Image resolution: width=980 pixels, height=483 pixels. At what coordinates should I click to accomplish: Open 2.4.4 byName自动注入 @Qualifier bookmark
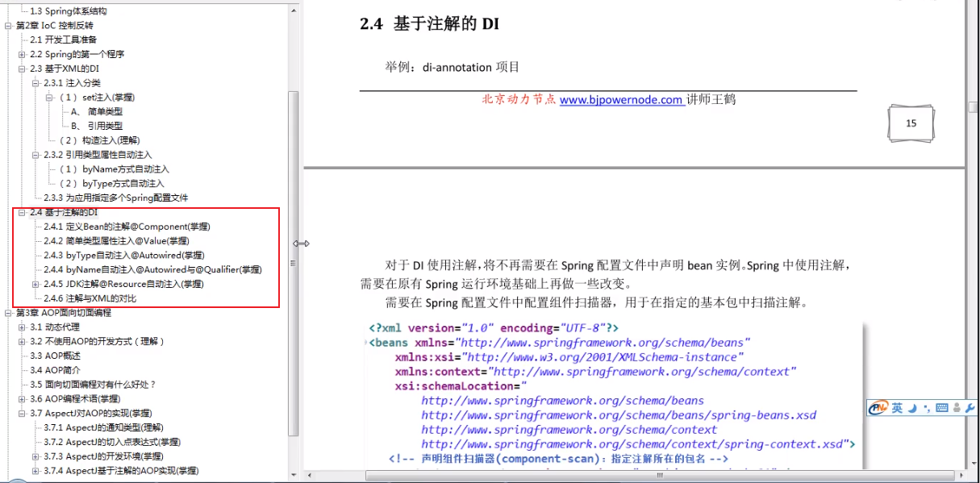pyautogui.click(x=153, y=269)
